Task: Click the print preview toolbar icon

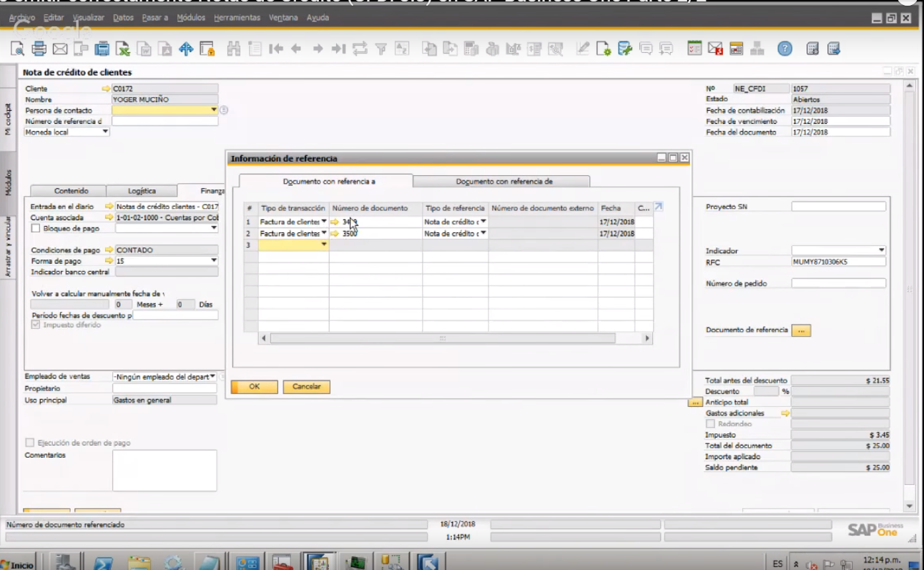Action: point(17,49)
